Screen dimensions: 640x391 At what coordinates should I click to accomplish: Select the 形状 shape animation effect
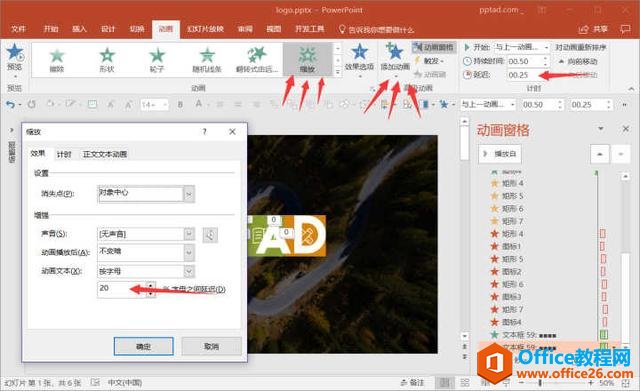point(107,60)
